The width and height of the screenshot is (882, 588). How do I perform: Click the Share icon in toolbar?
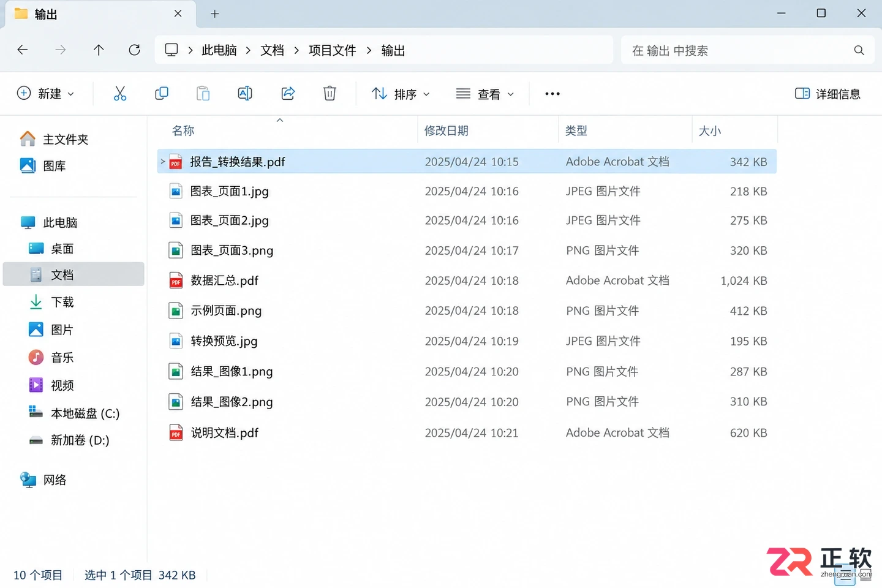(288, 93)
